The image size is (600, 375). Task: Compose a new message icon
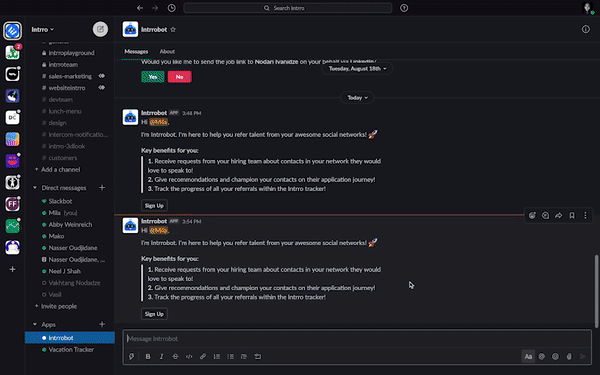click(100, 29)
